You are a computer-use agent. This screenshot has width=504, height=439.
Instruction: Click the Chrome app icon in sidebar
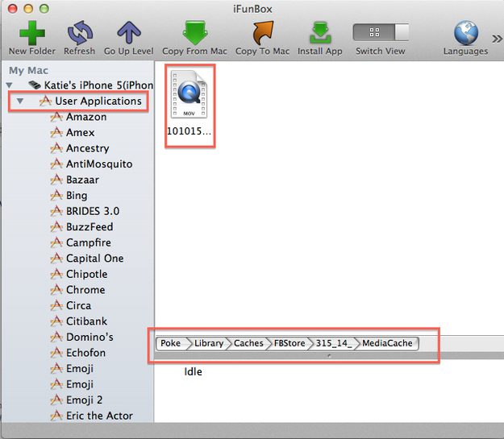(x=56, y=290)
